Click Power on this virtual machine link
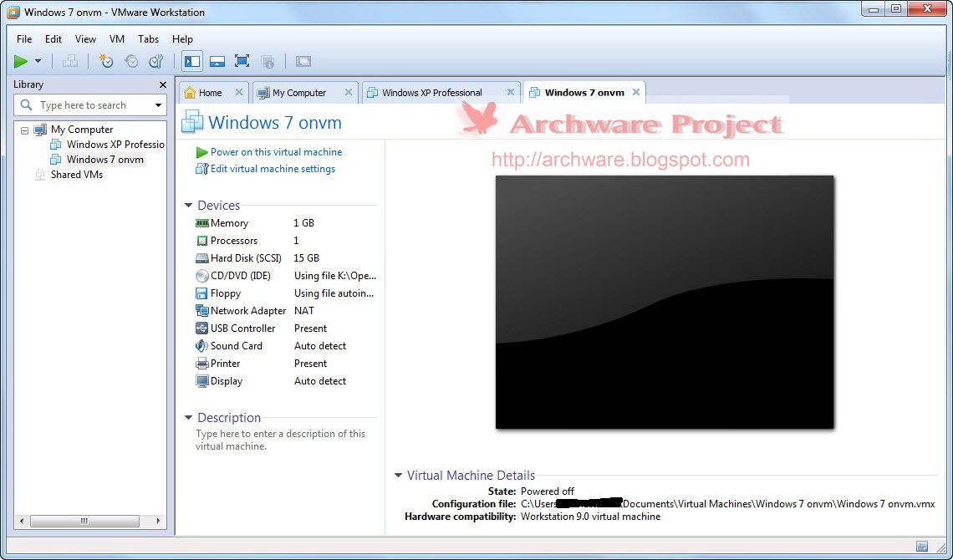The image size is (953, 560). tap(276, 152)
